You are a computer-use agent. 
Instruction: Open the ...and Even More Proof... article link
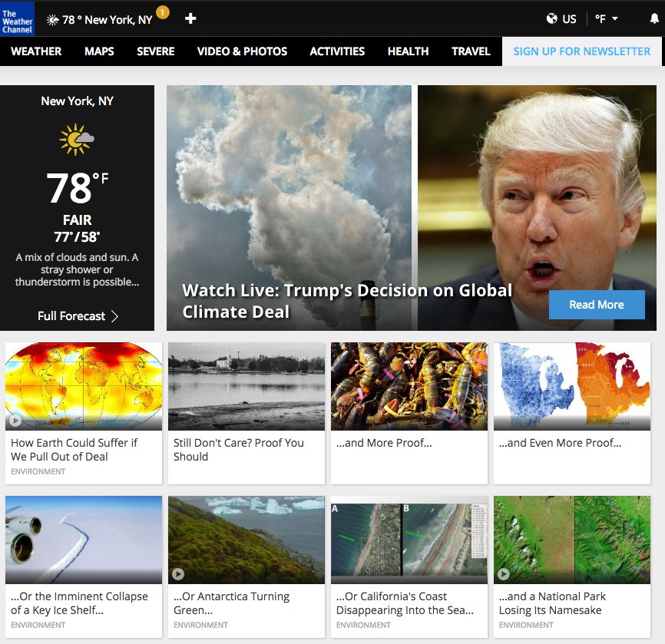[560, 443]
